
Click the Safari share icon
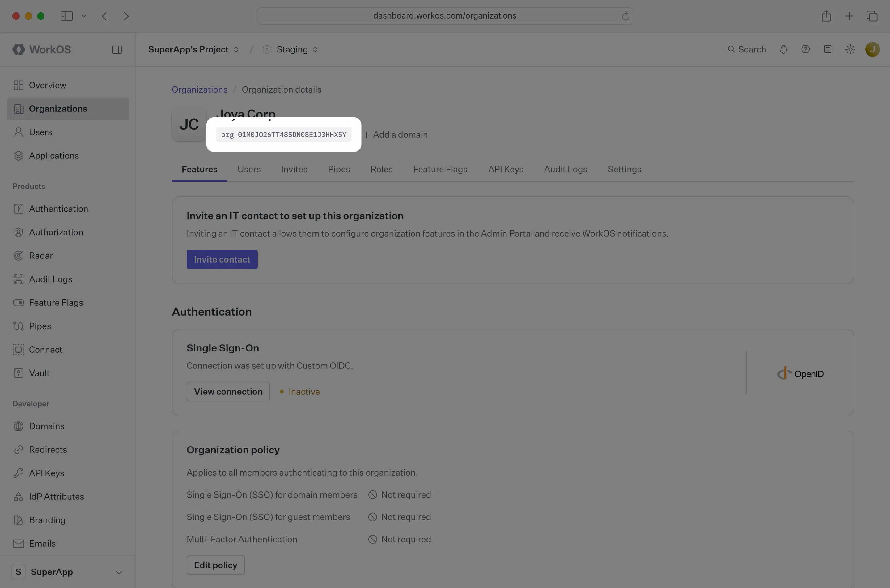click(826, 16)
